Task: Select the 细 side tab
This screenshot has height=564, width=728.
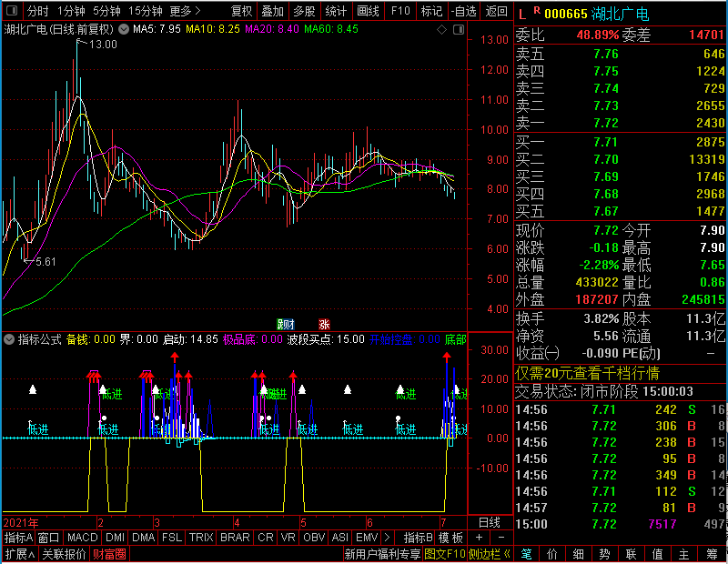Action: pyautogui.click(x=578, y=554)
